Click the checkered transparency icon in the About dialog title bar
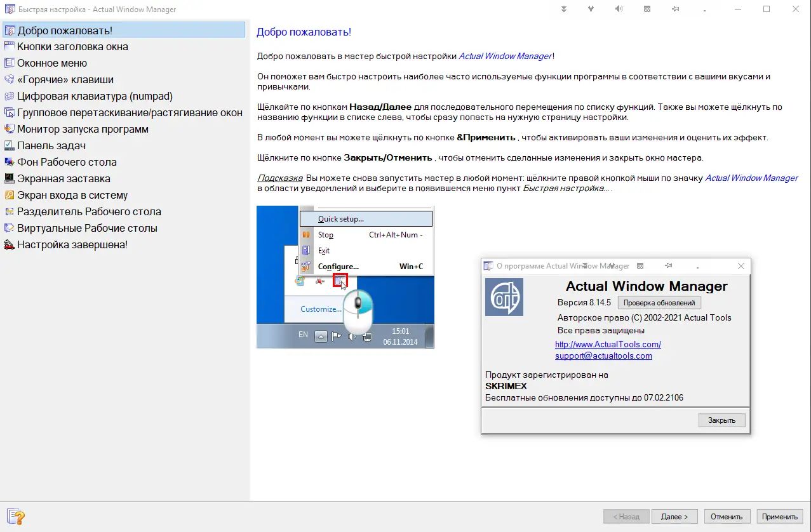 tap(640, 266)
